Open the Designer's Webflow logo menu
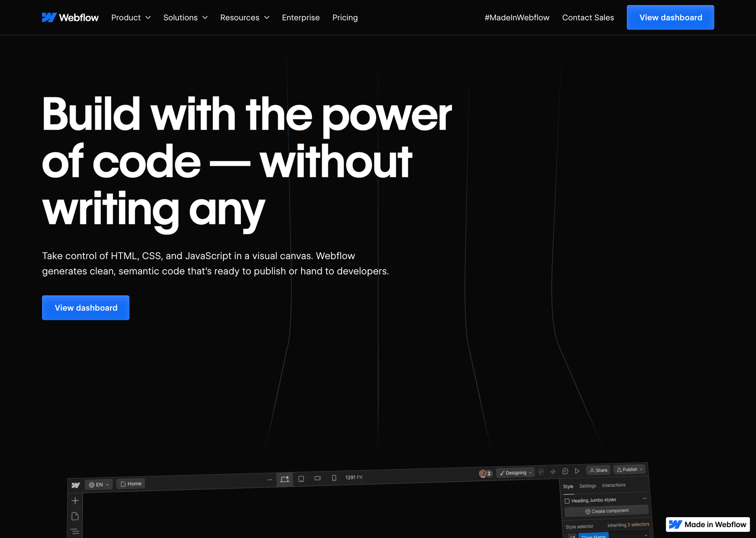 [x=76, y=485]
